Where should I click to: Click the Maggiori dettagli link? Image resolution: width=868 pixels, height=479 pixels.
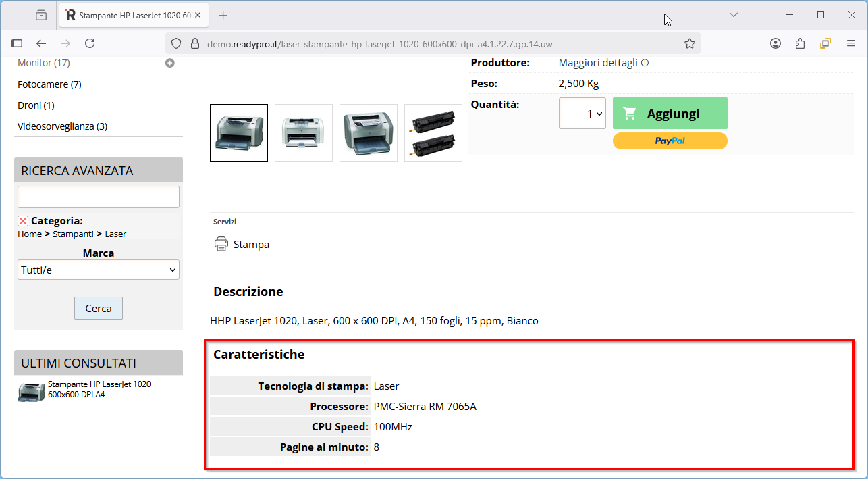pos(598,63)
